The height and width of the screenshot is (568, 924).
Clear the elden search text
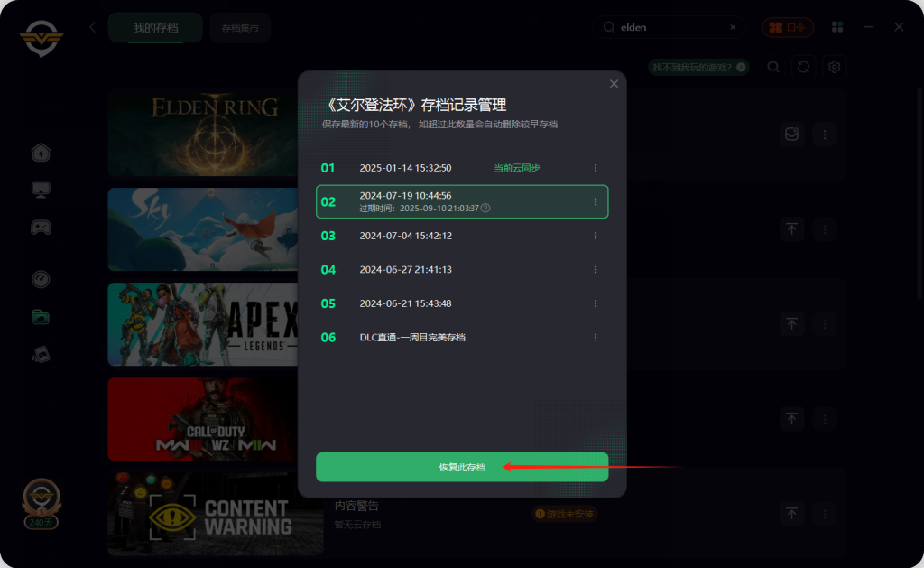pos(733,27)
